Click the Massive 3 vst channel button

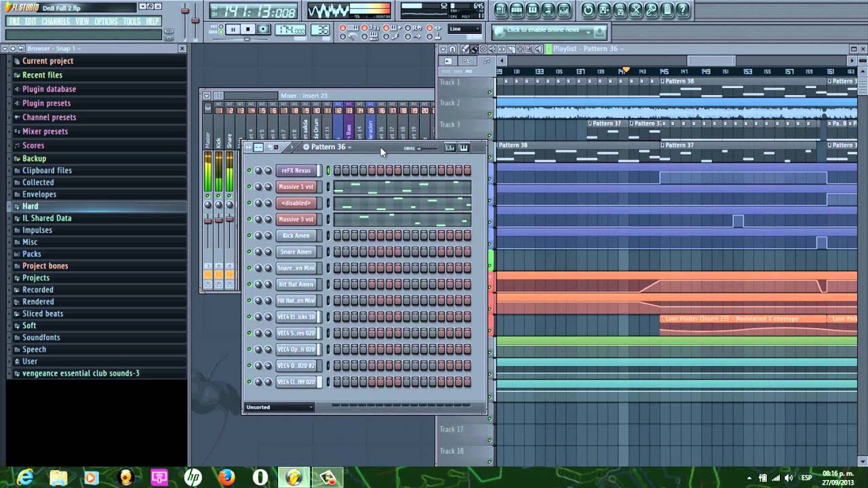296,220
